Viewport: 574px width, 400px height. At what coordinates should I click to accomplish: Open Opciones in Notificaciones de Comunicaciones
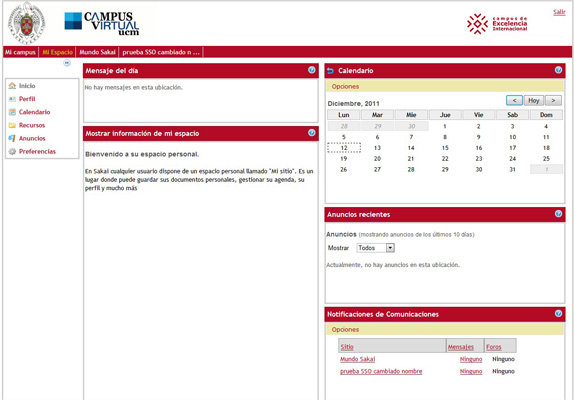[345, 330]
